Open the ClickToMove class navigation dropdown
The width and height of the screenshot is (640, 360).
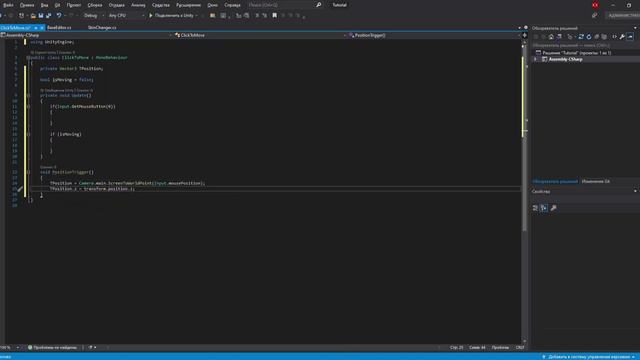(260, 35)
